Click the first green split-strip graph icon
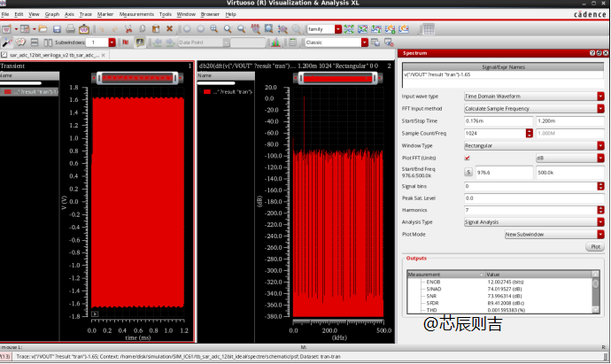Viewport: 611px width, 364px height. pos(349,29)
